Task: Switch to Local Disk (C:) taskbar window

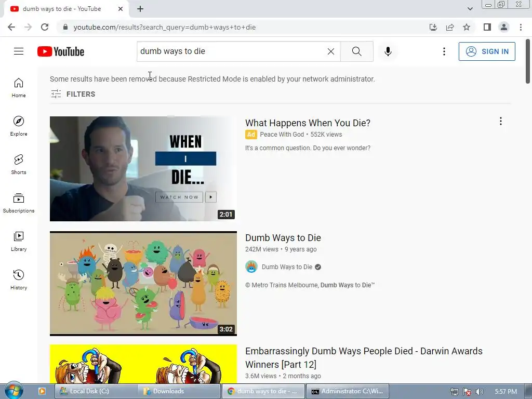Action: (x=96, y=391)
